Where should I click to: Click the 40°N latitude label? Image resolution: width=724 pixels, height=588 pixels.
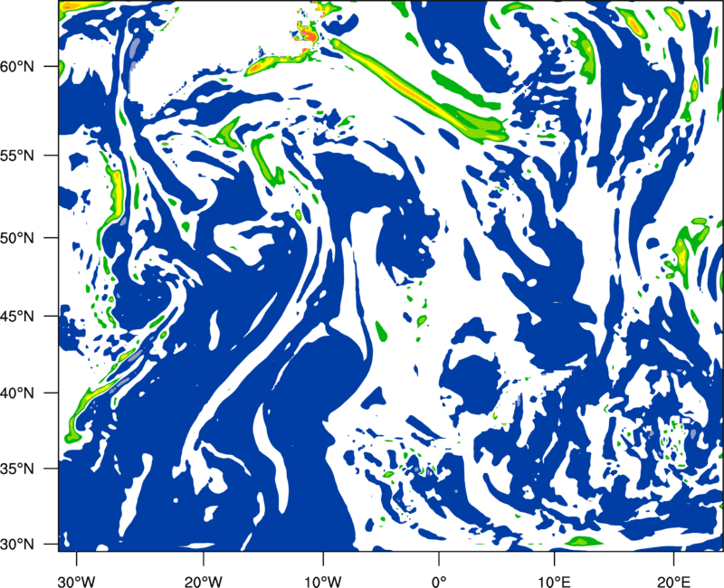(x=17, y=394)
